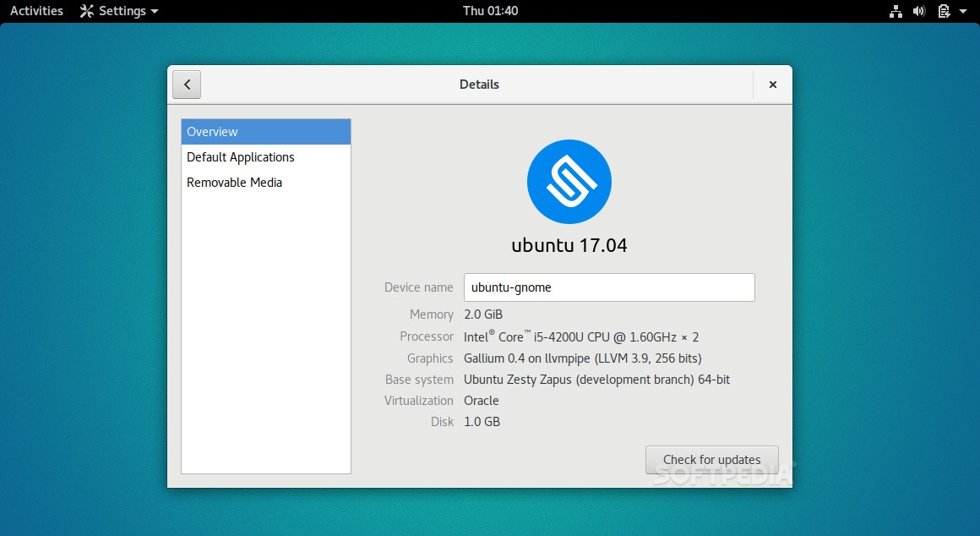Open the Activities overview

[36, 11]
